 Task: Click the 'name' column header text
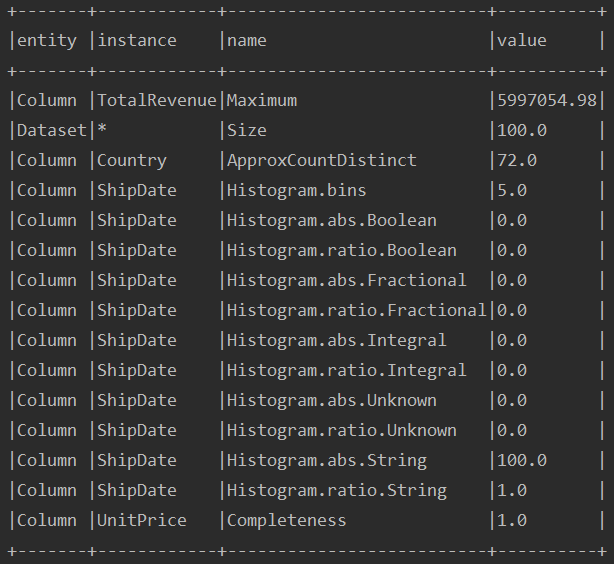[247, 41]
